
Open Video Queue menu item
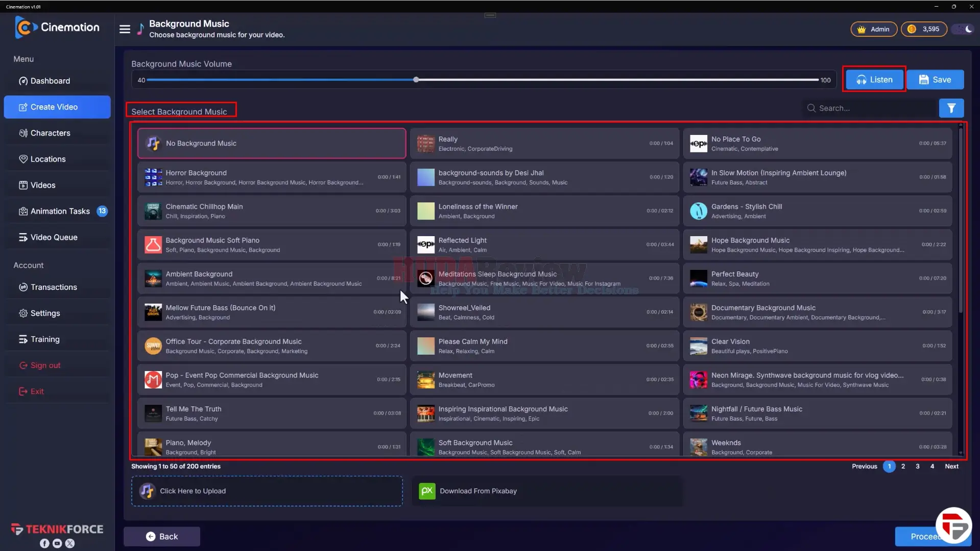point(57,237)
